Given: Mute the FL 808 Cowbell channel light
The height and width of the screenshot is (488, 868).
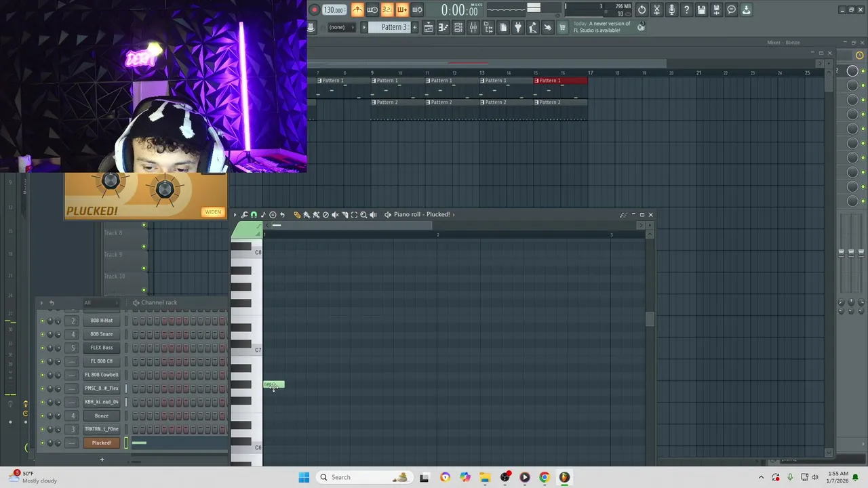Looking at the screenshot, I should [42, 375].
